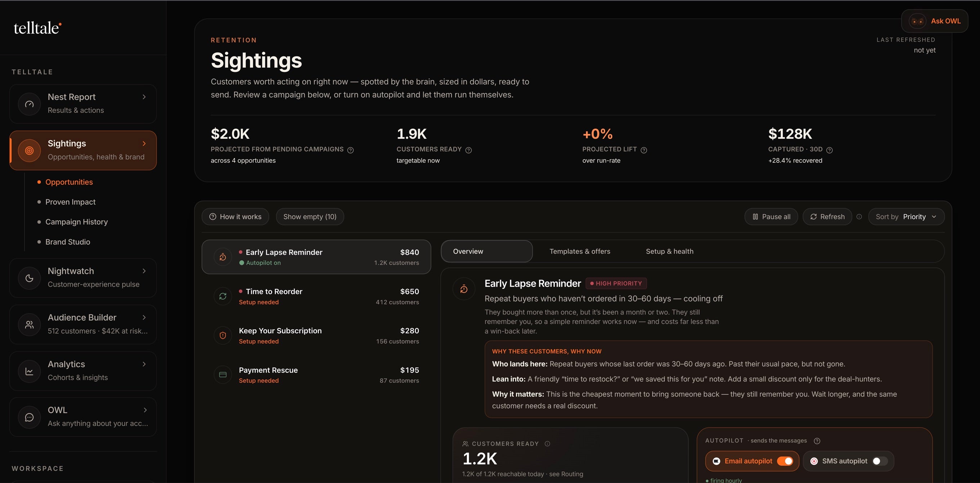
Task: Open info tooltip for Projected From Pending Campaigns
Action: pyautogui.click(x=350, y=150)
